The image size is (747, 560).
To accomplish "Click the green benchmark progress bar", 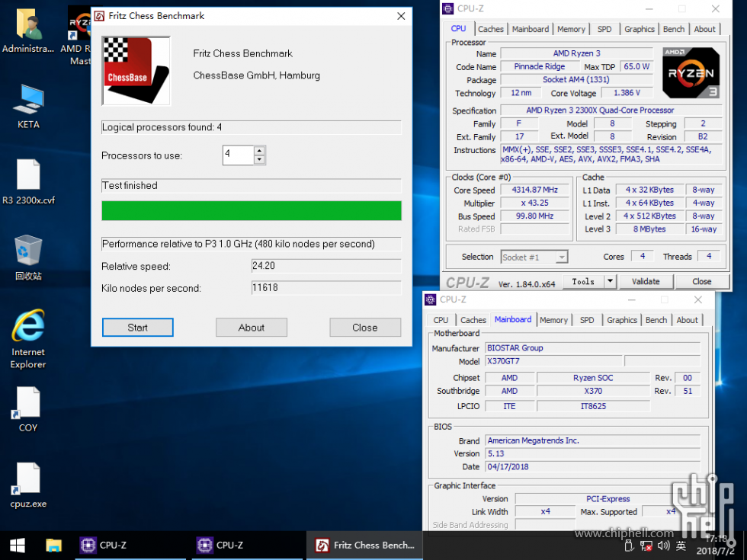I will (252, 211).
